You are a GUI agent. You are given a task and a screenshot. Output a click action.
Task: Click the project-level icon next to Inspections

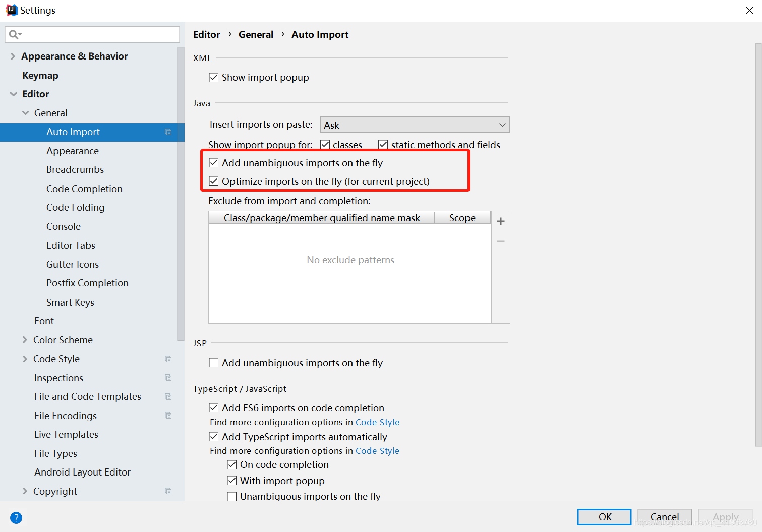(x=168, y=378)
